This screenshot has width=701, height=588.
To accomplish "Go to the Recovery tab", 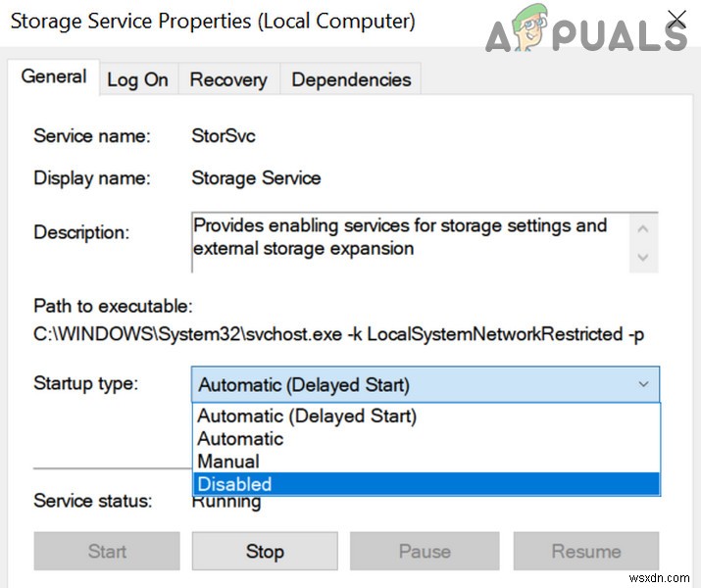I will [228, 79].
